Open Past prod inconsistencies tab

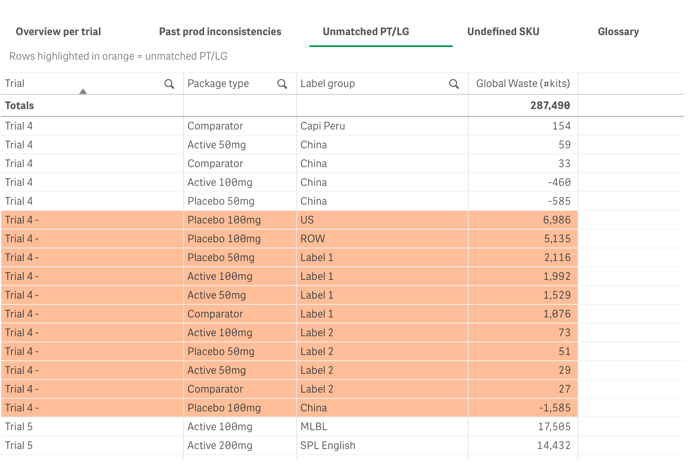click(x=220, y=32)
